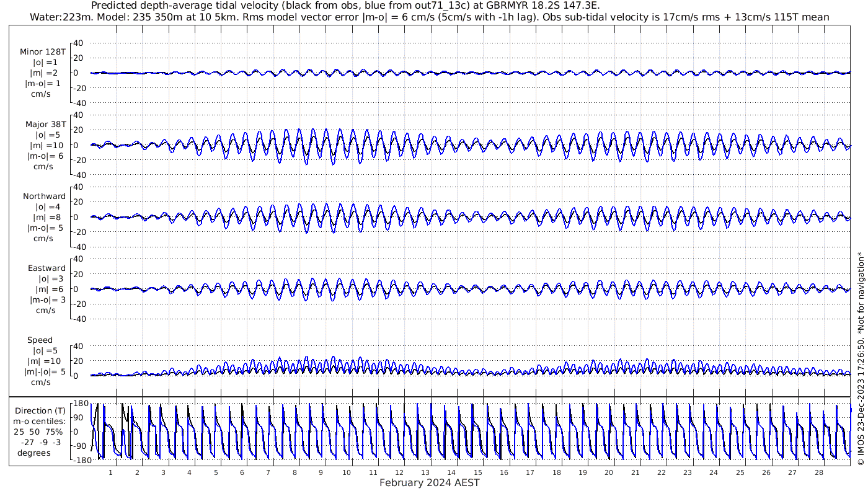Click the x-axis day label '5'
The width and height of the screenshot is (868, 496).
pos(216,473)
